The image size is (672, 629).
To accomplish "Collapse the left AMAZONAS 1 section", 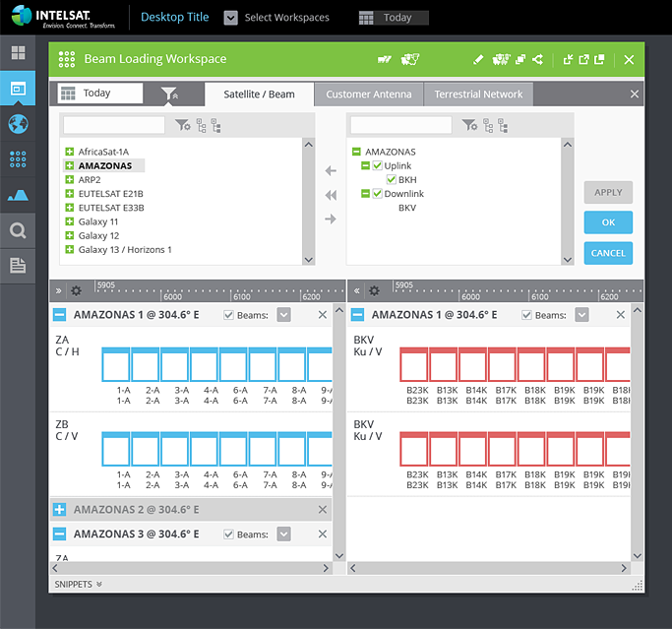I will click(60, 315).
